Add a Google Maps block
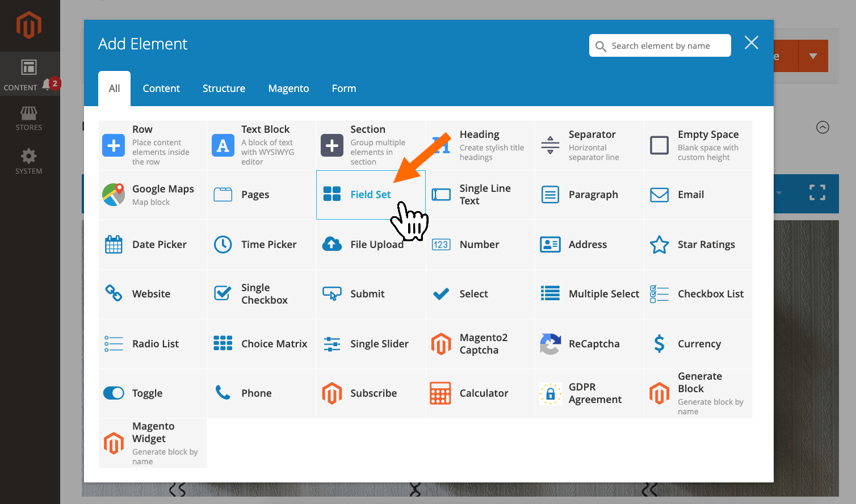 [x=151, y=195]
